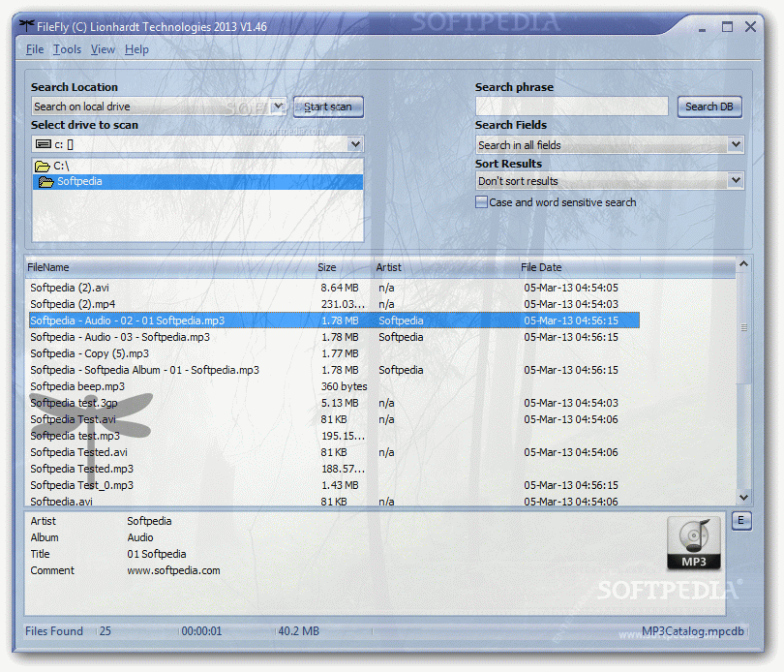The image size is (784, 672).
Task: Click the results scrollbar thumb
Action: click(743, 327)
